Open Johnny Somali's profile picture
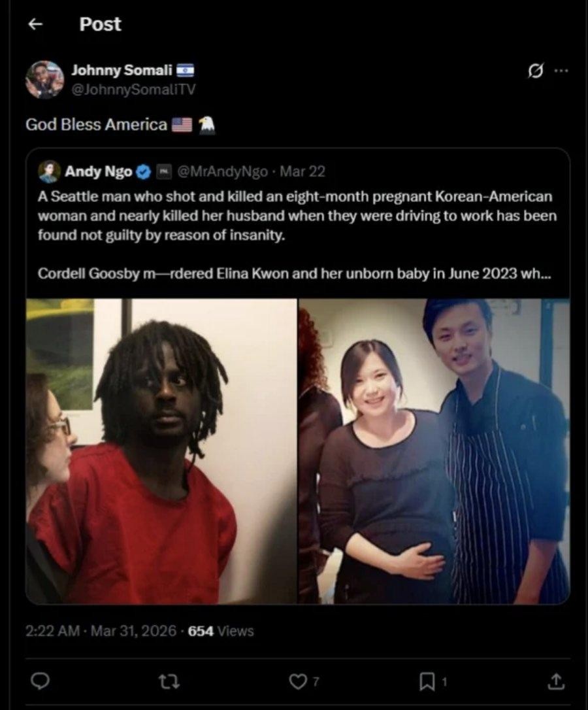Image resolution: width=588 pixels, height=710 pixels. coord(44,80)
